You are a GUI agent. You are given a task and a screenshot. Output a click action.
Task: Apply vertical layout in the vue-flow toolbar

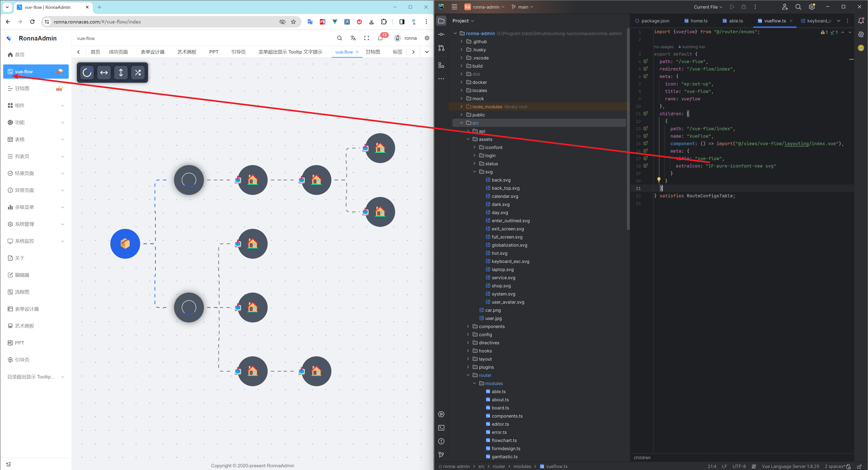pyautogui.click(x=121, y=72)
